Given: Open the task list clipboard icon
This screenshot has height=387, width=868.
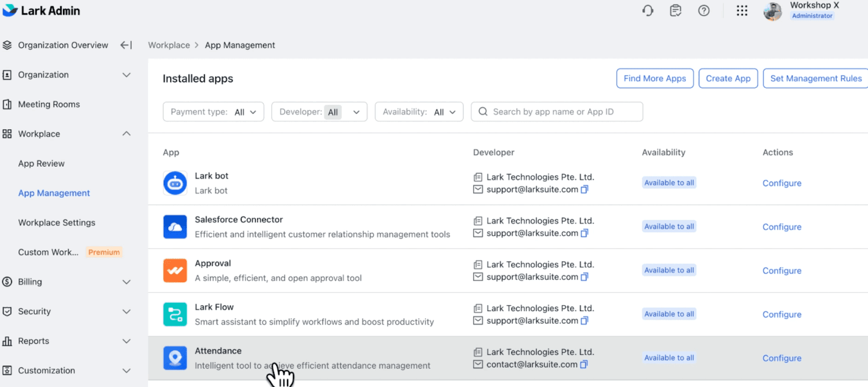Looking at the screenshot, I should (x=675, y=10).
